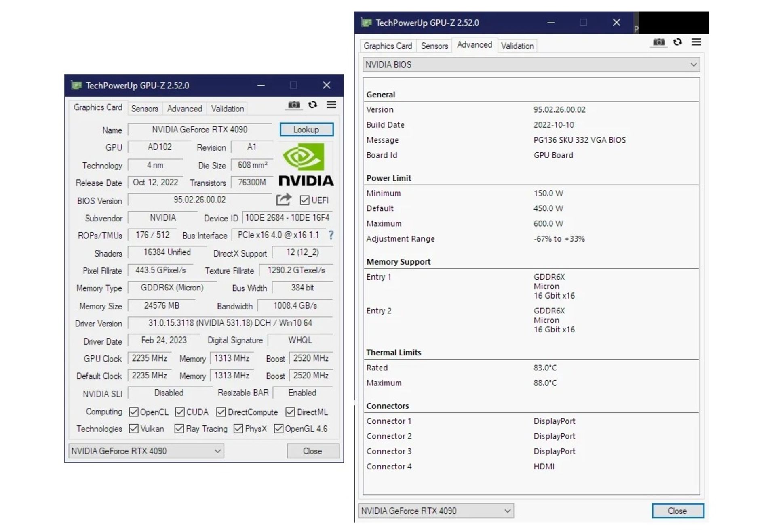
Task: Click Device ID field 10DE 2684
Action: point(287,218)
